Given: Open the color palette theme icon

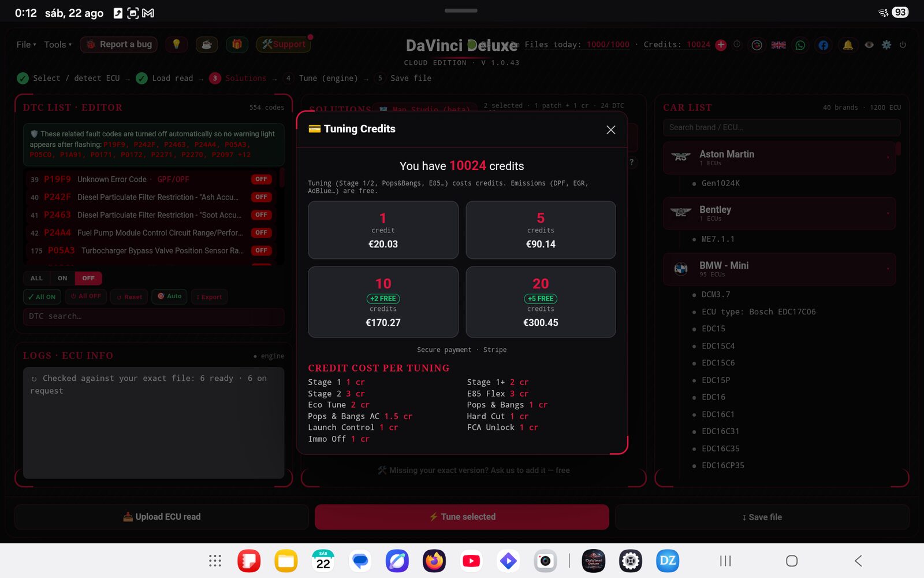Looking at the screenshot, I should 757,45.
